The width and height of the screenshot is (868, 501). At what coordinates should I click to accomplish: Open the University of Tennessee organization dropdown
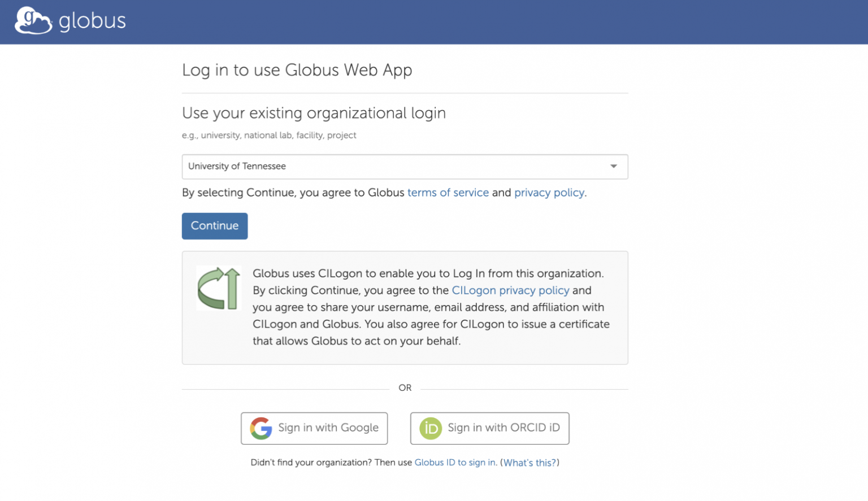pyautogui.click(x=405, y=167)
